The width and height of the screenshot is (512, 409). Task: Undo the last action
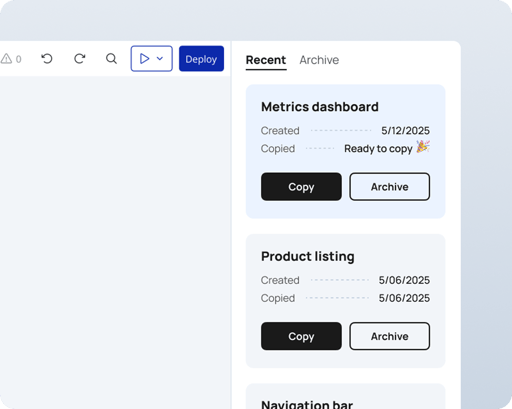47,59
